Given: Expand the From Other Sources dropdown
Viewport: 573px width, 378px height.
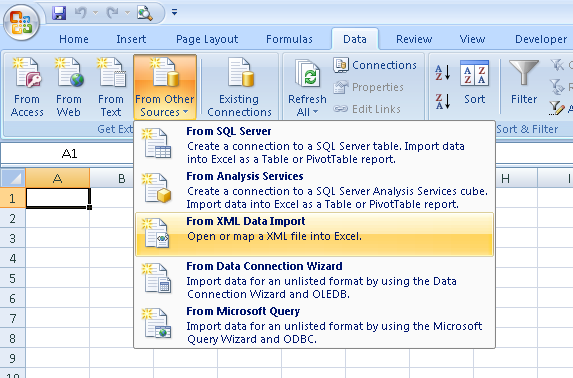Looking at the screenshot, I should pos(165,87).
